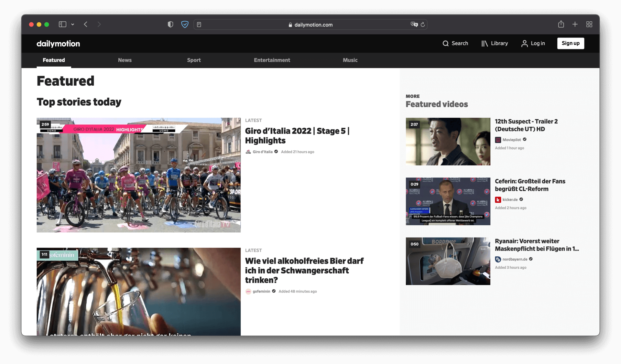The height and width of the screenshot is (364, 621).
Task: Click 'Added 1 hour ago' text
Action: 509,148
